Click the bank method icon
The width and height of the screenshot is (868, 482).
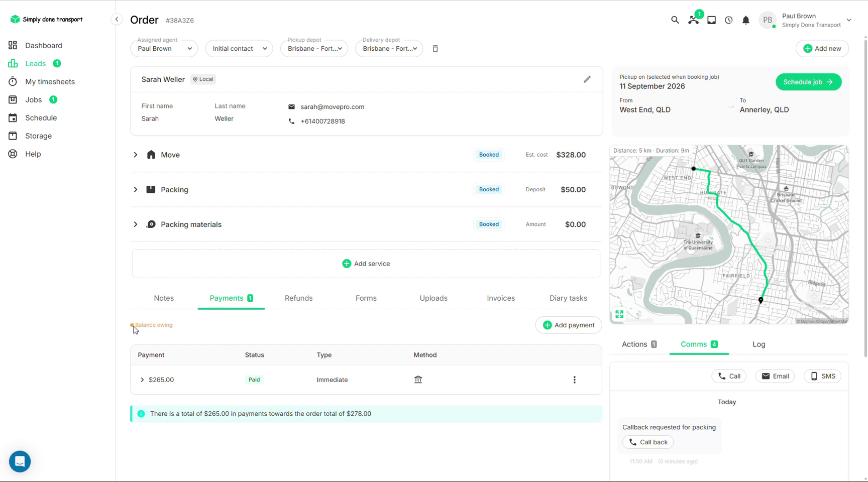click(418, 380)
